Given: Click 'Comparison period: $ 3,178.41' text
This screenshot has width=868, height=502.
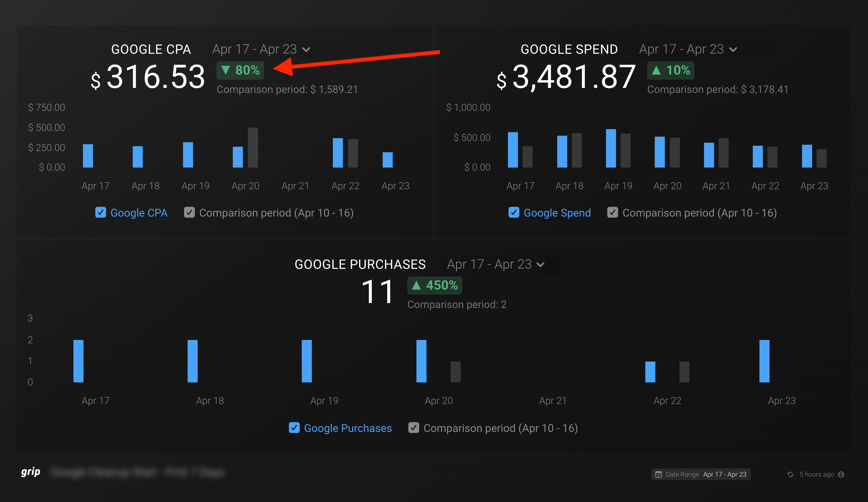Looking at the screenshot, I should pos(718,89).
